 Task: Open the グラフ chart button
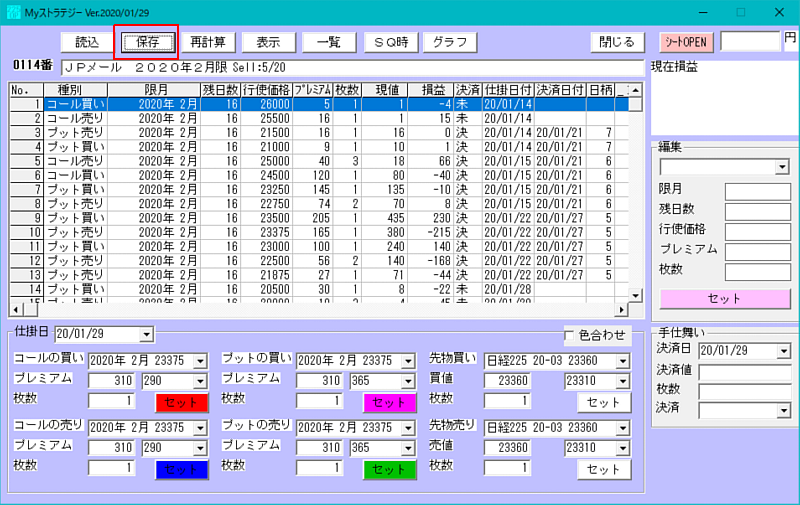[450, 42]
